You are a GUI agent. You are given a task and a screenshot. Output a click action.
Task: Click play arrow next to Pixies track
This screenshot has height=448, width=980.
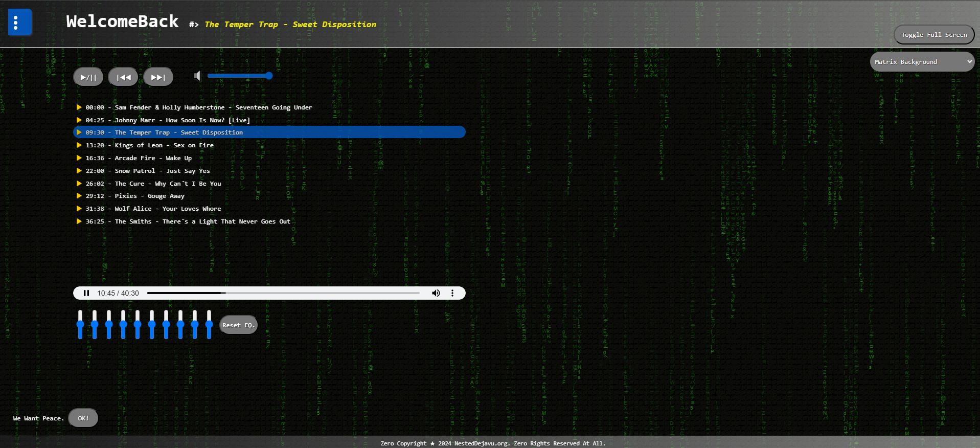(79, 196)
